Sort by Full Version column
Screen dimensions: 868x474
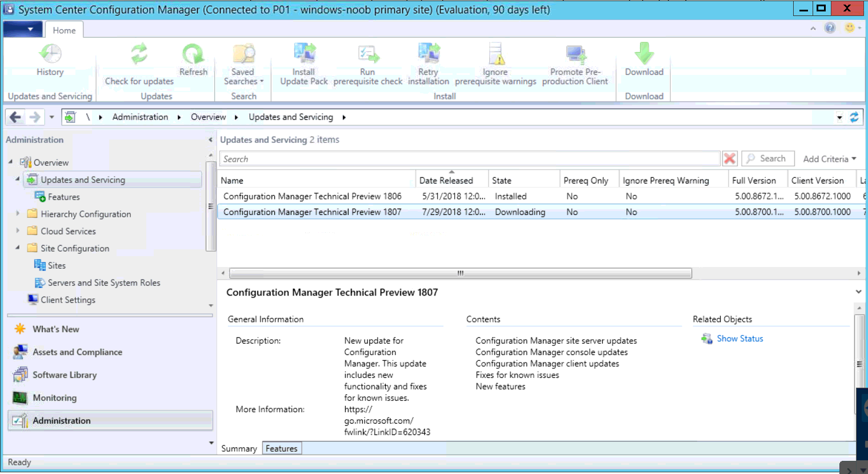758,180
